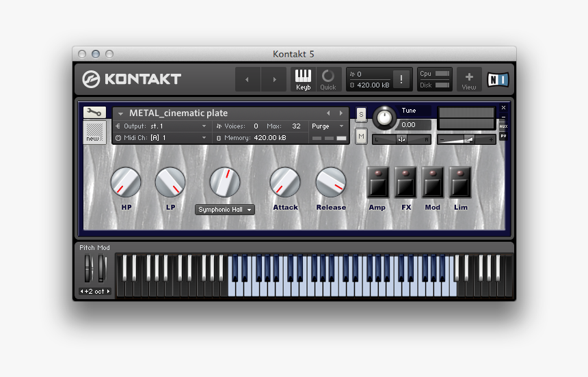Click the Tune value field 0.00
The image size is (588, 377).
(413, 125)
